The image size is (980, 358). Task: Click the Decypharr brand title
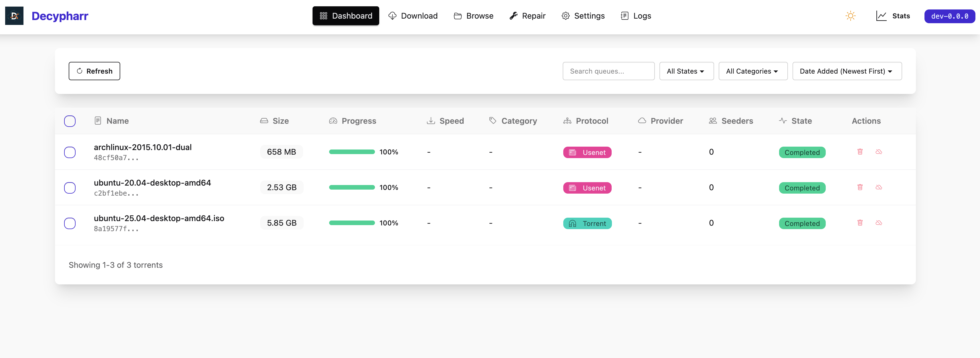[60, 16]
